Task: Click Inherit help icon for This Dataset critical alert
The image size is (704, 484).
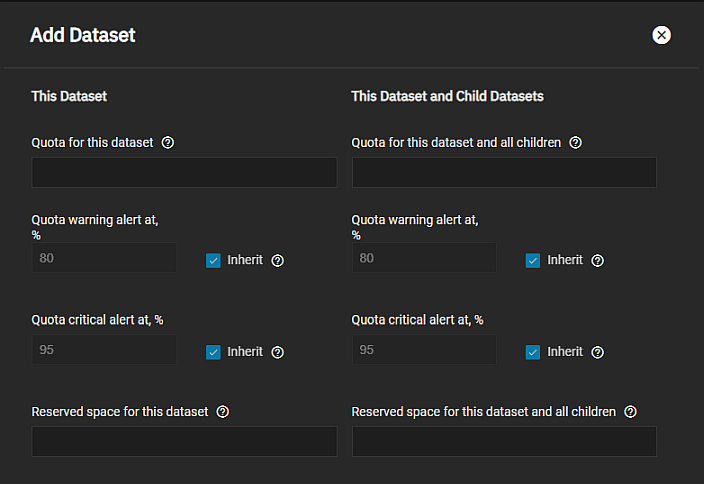Action: click(x=277, y=352)
